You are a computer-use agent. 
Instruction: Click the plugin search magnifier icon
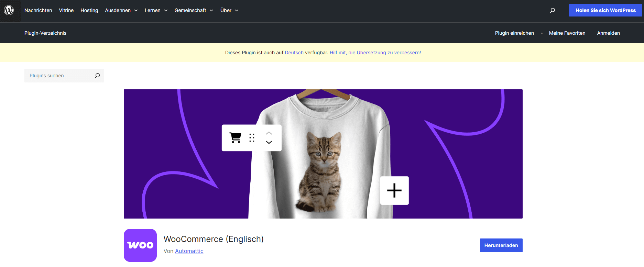click(x=97, y=76)
